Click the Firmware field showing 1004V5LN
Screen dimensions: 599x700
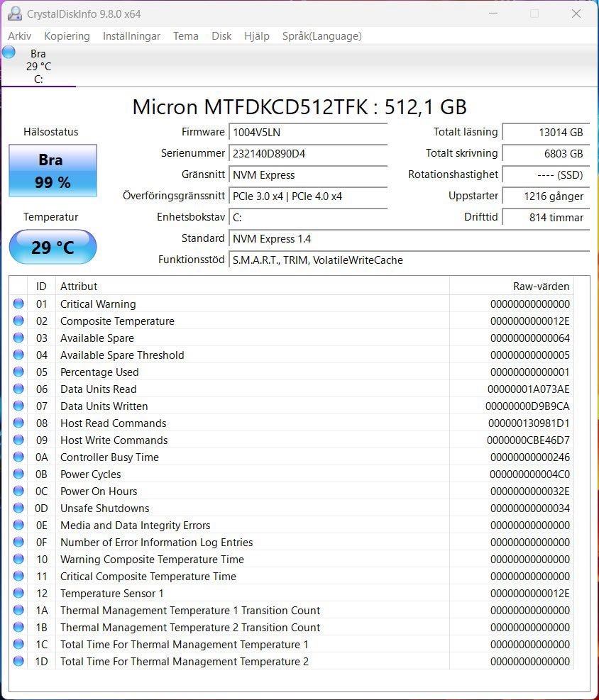[x=308, y=132]
